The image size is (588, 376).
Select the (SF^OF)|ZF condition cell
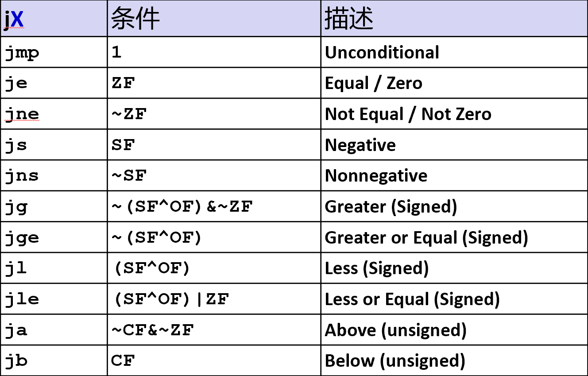click(x=171, y=299)
